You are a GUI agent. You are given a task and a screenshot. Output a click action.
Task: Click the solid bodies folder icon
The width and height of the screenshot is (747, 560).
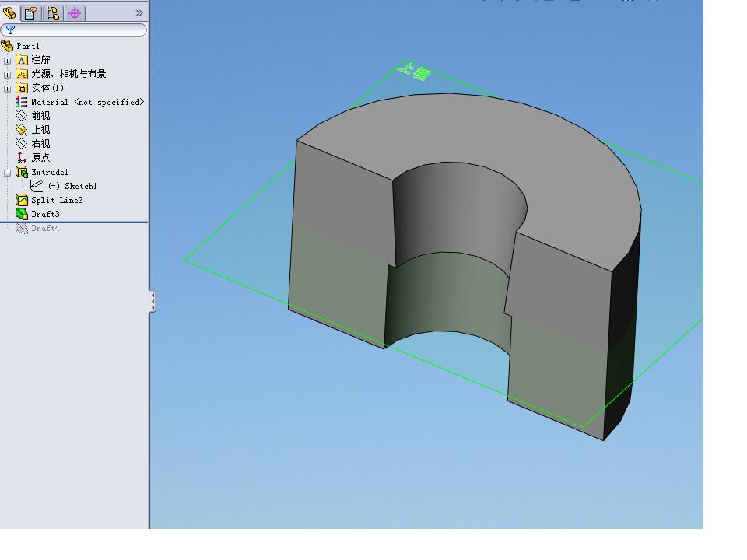pos(22,88)
